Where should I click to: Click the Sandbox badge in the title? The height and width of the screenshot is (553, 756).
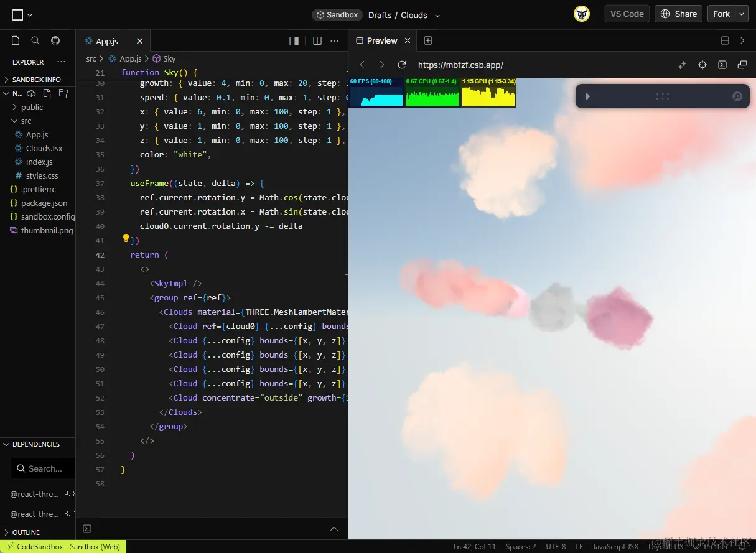point(337,15)
